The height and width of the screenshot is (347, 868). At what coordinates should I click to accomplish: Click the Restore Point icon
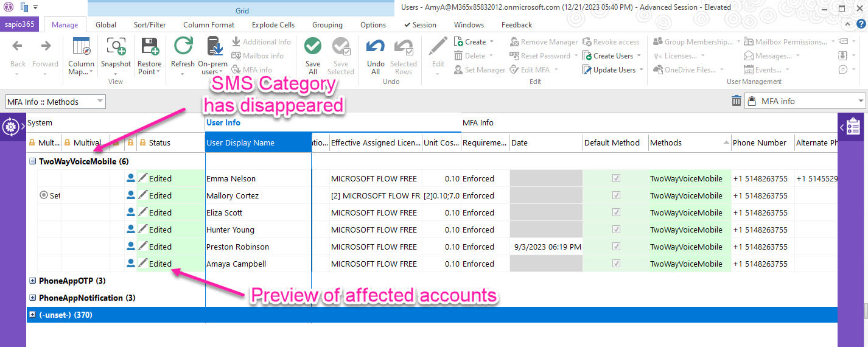[149, 47]
